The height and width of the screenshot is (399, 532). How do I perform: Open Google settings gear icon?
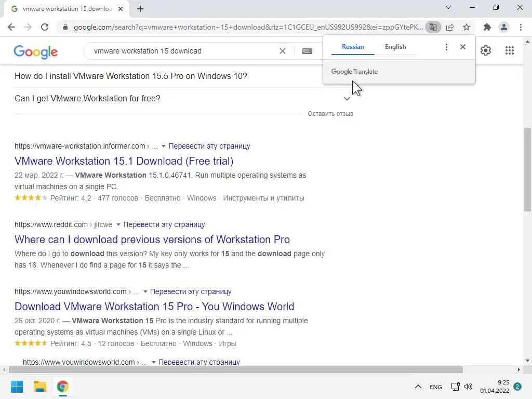pyautogui.click(x=486, y=50)
